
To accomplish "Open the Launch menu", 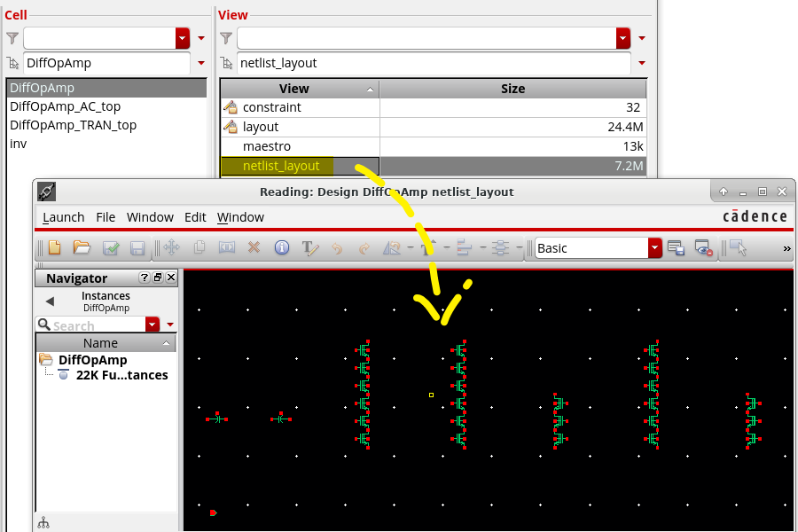I will [x=64, y=217].
